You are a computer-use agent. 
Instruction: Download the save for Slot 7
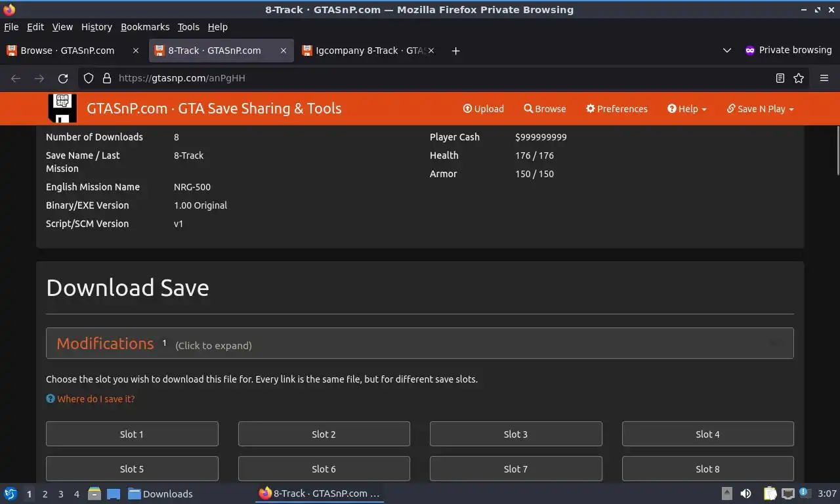[x=516, y=469]
